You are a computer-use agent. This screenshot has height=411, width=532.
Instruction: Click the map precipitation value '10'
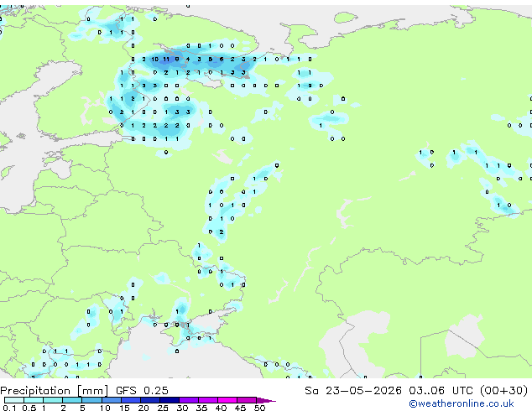[154, 60]
